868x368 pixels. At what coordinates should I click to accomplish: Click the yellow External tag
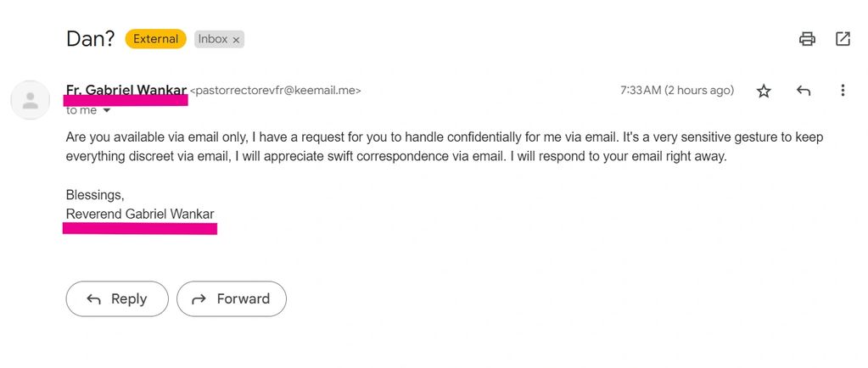[155, 39]
